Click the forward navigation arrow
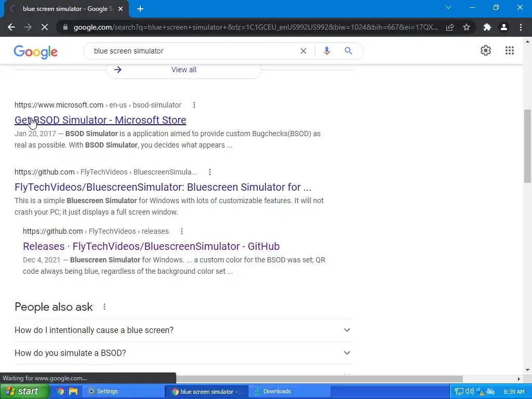The width and height of the screenshot is (532, 399). pos(28,27)
